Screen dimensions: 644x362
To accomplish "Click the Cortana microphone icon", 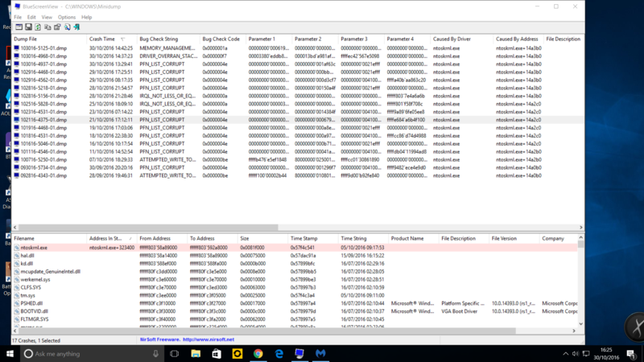I will [155, 354].
